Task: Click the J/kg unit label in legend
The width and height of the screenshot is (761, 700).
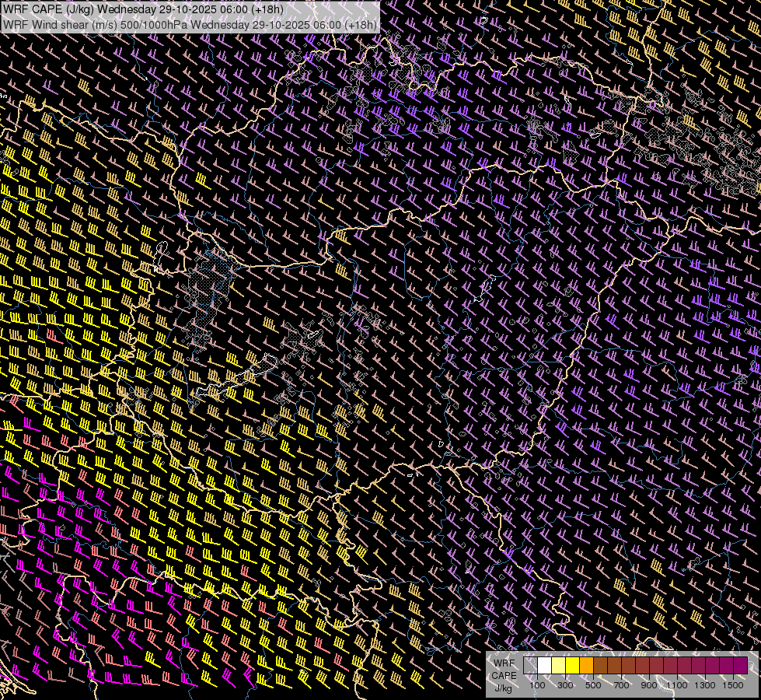Action: click(x=504, y=688)
